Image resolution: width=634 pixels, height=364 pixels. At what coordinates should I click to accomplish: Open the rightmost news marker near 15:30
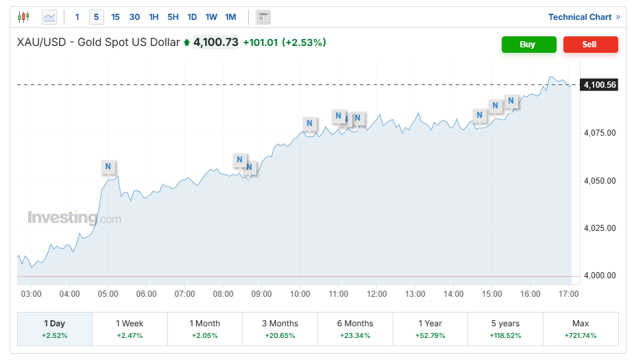[x=511, y=100]
